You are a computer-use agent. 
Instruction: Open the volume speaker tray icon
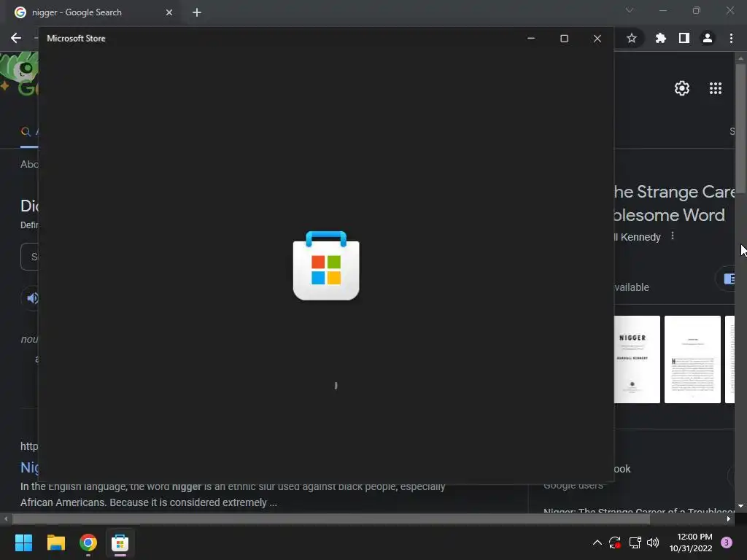click(x=653, y=542)
